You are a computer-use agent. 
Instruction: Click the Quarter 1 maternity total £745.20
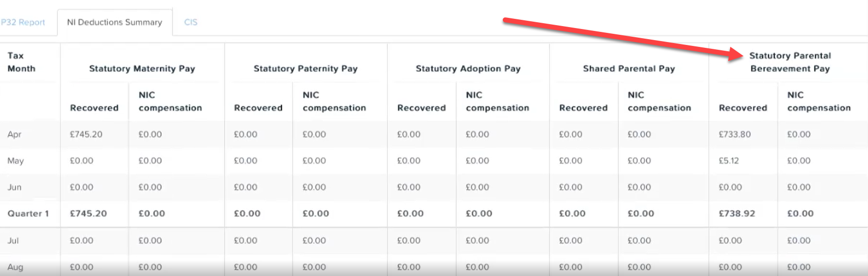(88, 214)
